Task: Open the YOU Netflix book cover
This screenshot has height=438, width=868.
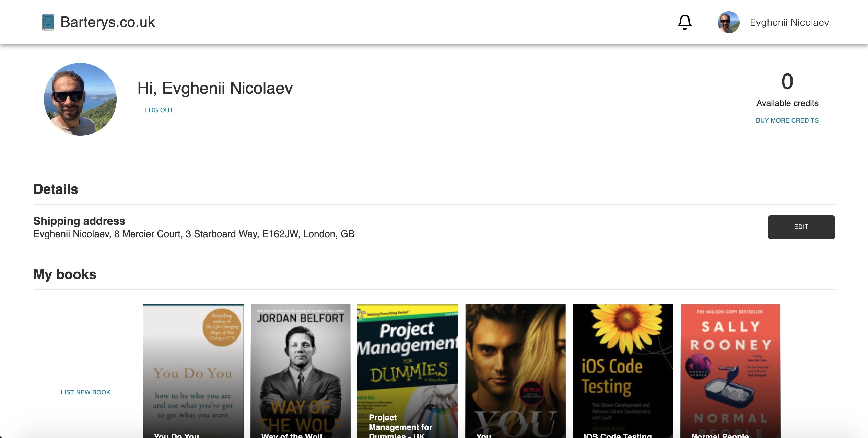Action: [x=515, y=371]
